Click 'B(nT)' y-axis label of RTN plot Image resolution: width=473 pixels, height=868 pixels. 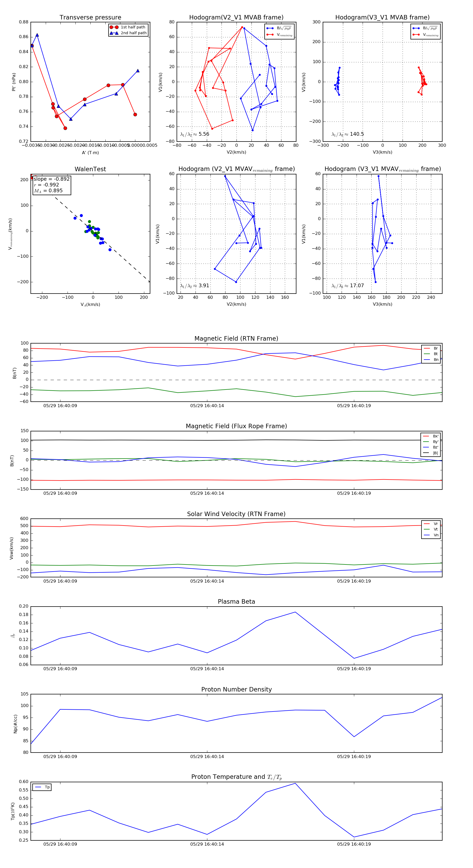click(x=14, y=373)
